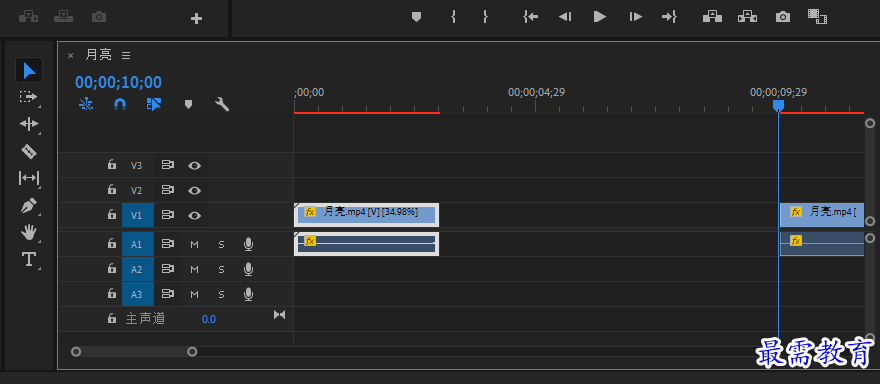This screenshot has width=880, height=384.
Task: Solo track A1
Action: [221, 244]
